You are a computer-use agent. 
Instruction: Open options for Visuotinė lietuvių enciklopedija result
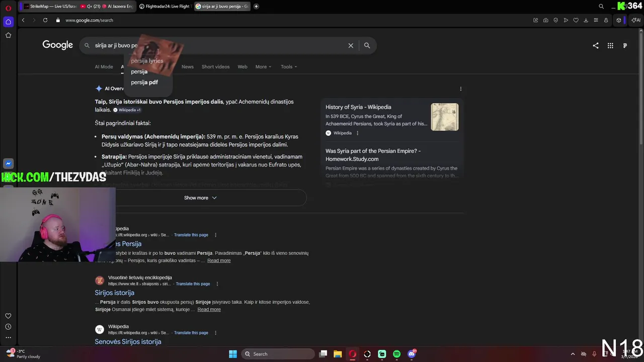pyautogui.click(x=217, y=284)
